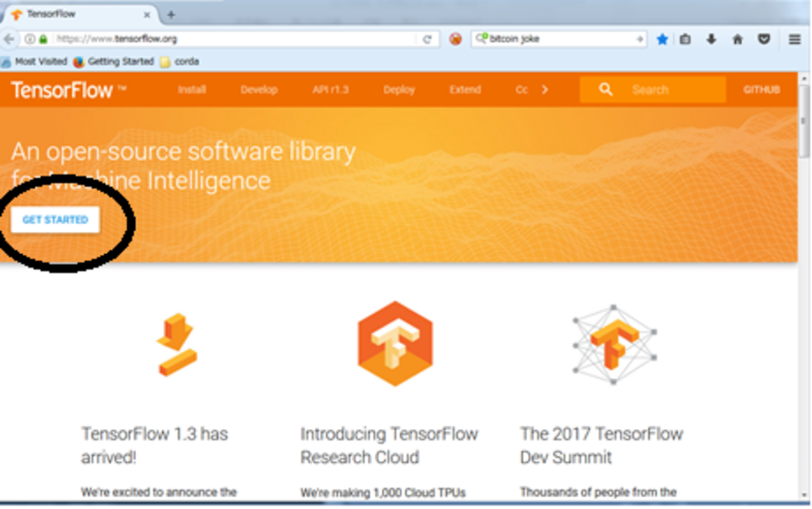
Task: Open the Firefox hamburger menu
Action: coord(795,39)
